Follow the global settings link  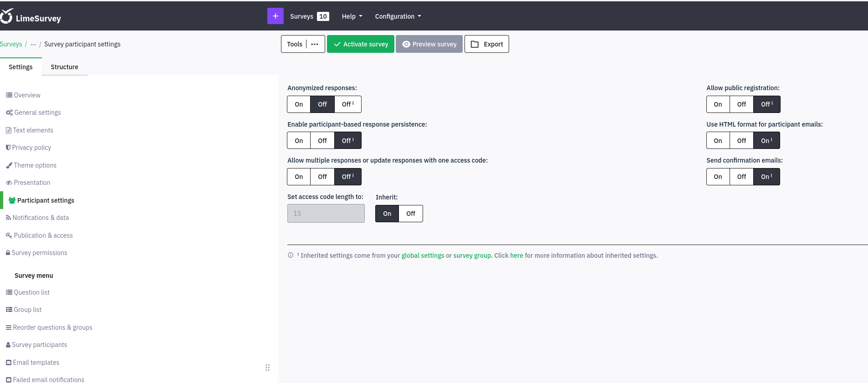pyautogui.click(x=423, y=255)
